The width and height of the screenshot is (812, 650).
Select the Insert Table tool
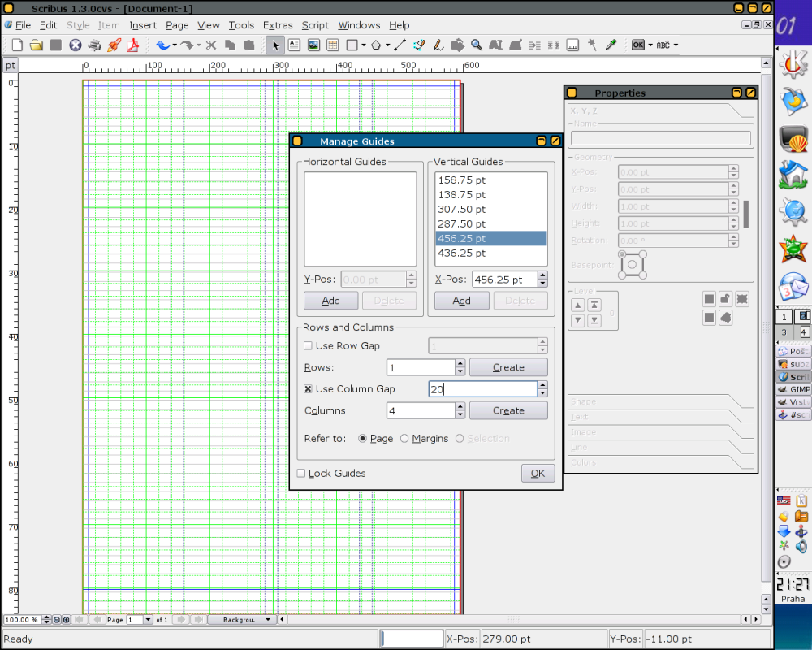(x=332, y=45)
